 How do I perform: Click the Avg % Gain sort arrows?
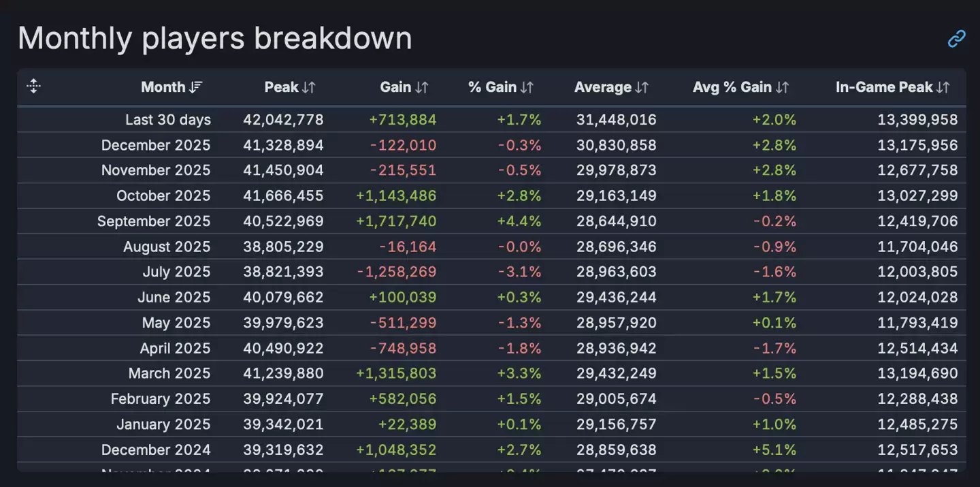782,87
